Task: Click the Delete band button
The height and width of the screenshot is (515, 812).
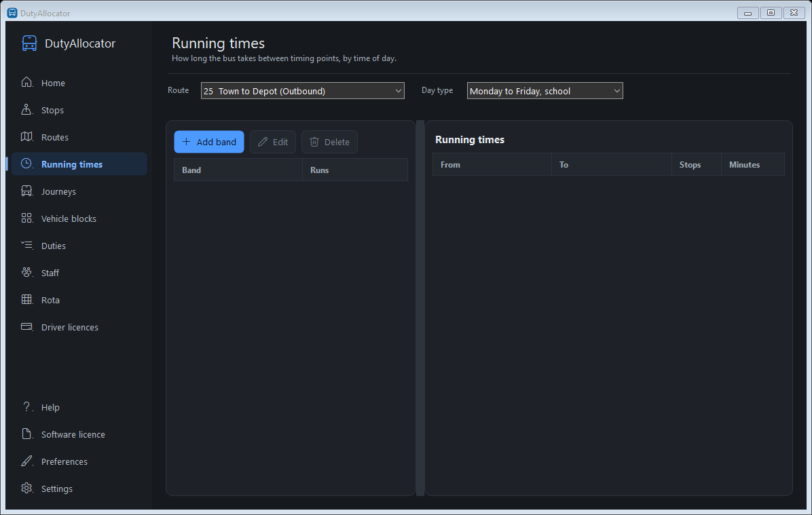Action: 329,142
